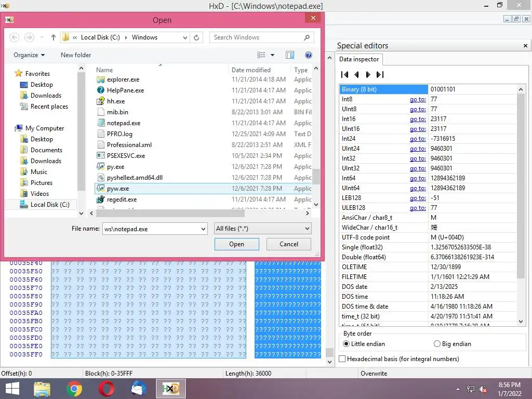This screenshot has height=399, width=532.
Task: Select Favorites in navigation pane
Action: pyautogui.click(x=37, y=74)
